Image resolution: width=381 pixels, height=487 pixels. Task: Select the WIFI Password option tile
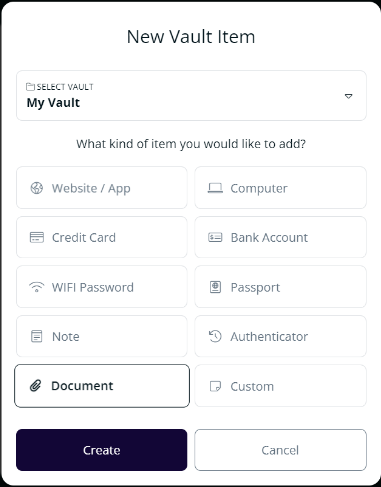pyautogui.click(x=102, y=287)
